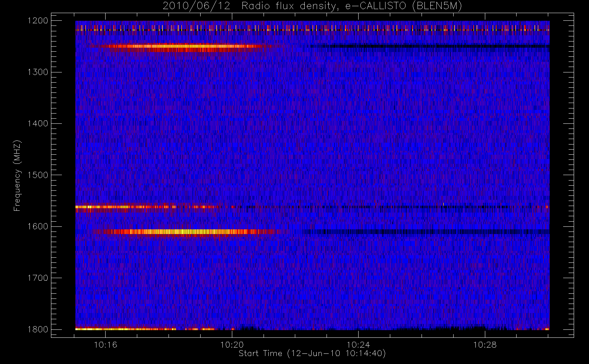Click the 10:28 time tick label
This screenshot has height=364, width=589.
[x=485, y=345]
